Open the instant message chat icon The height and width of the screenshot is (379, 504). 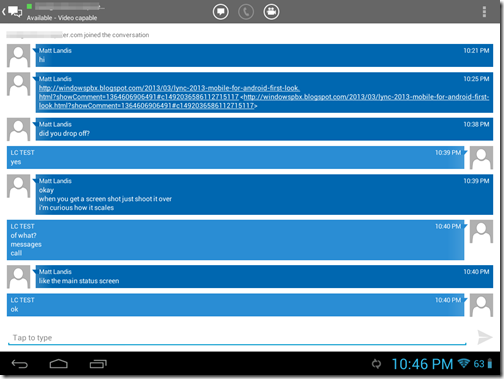pos(221,12)
